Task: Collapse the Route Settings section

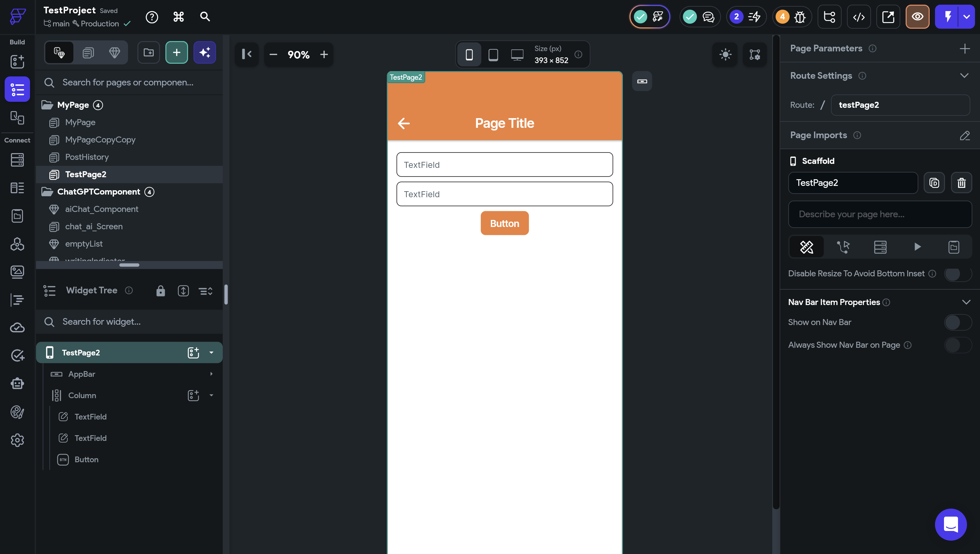Action: (964, 76)
